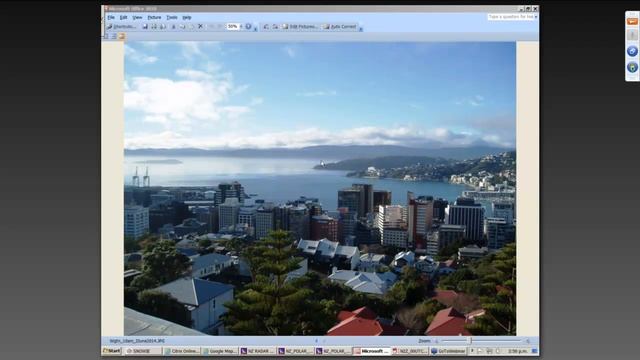640x360 pixels.
Task: Click the Delete X icon
Action: pos(200,26)
